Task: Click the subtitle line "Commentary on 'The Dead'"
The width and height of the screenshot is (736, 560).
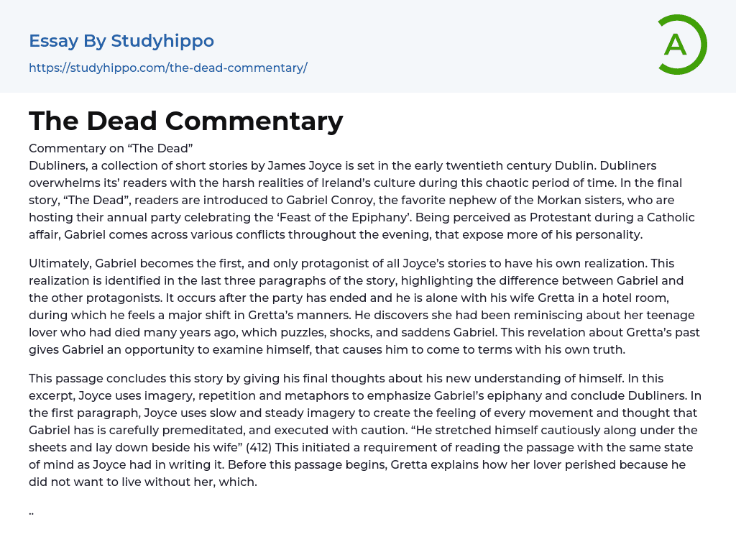Action: pos(111,148)
